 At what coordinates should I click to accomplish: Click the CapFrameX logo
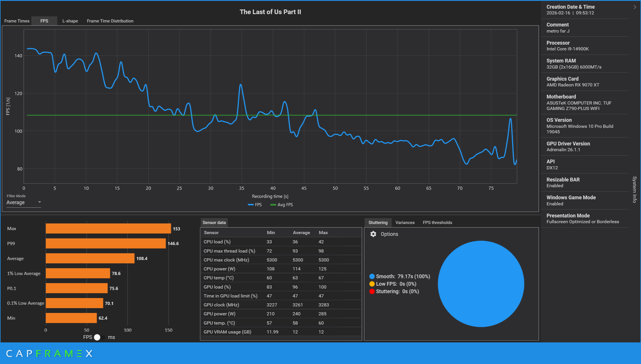click(49, 353)
